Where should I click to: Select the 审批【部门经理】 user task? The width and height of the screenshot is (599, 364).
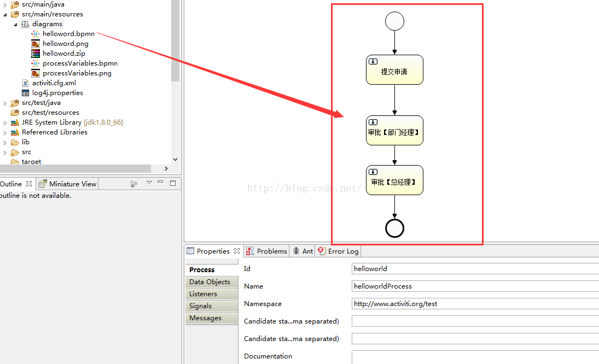click(x=394, y=130)
